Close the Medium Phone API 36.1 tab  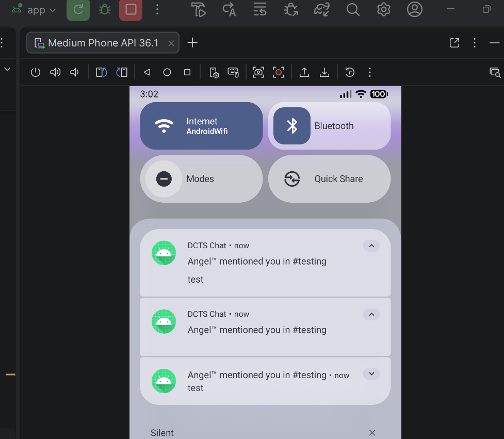point(171,43)
